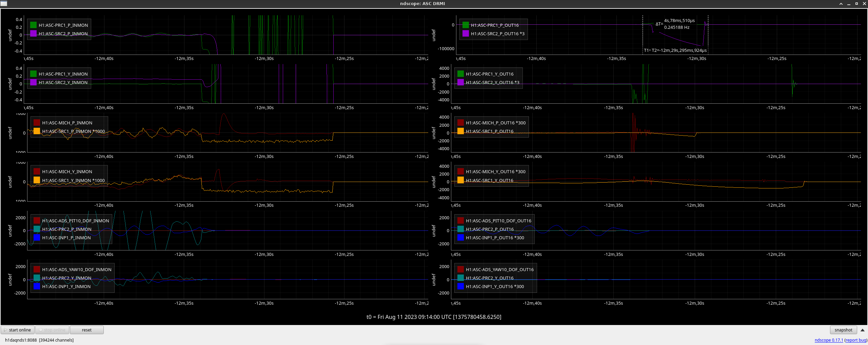Click the keep-above arrow icon in title bar

(841, 4)
